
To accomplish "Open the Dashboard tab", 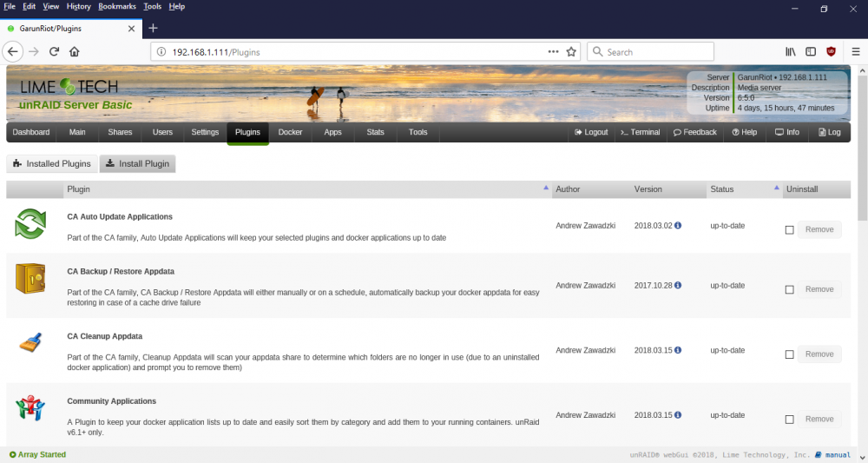I will click(31, 132).
